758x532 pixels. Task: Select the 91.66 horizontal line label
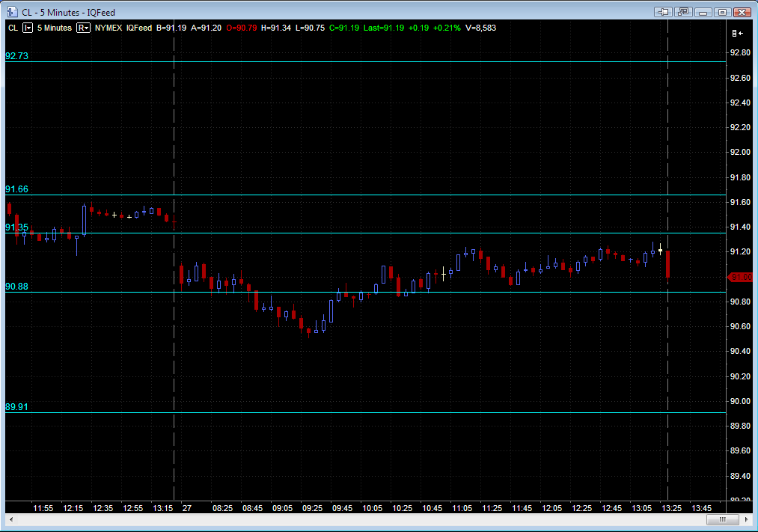click(17, 189)
